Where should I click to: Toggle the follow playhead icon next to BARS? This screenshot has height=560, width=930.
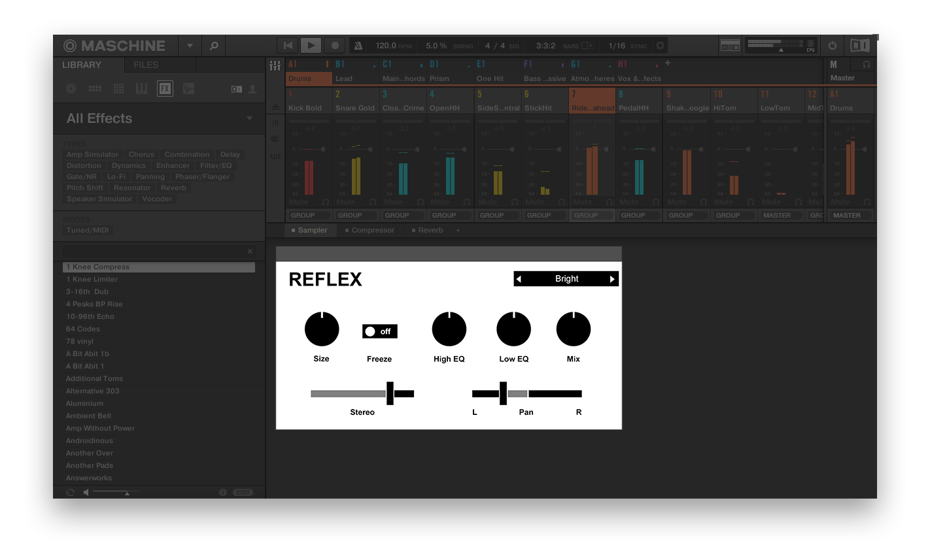point(587,46)
